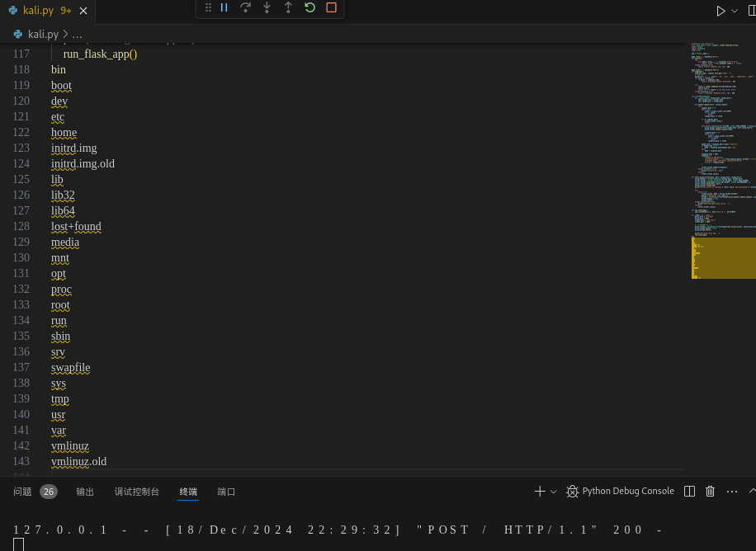Select the 输出 output tab

(85, 492)
